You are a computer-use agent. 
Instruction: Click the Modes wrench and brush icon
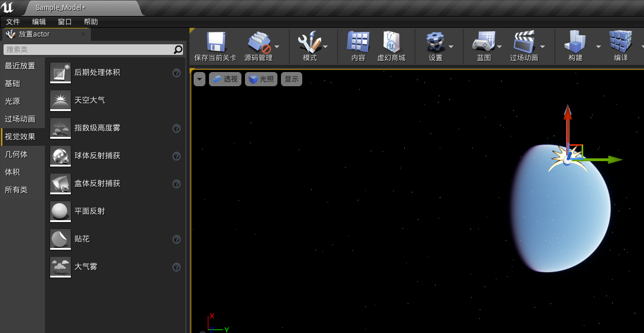(310, 42)
